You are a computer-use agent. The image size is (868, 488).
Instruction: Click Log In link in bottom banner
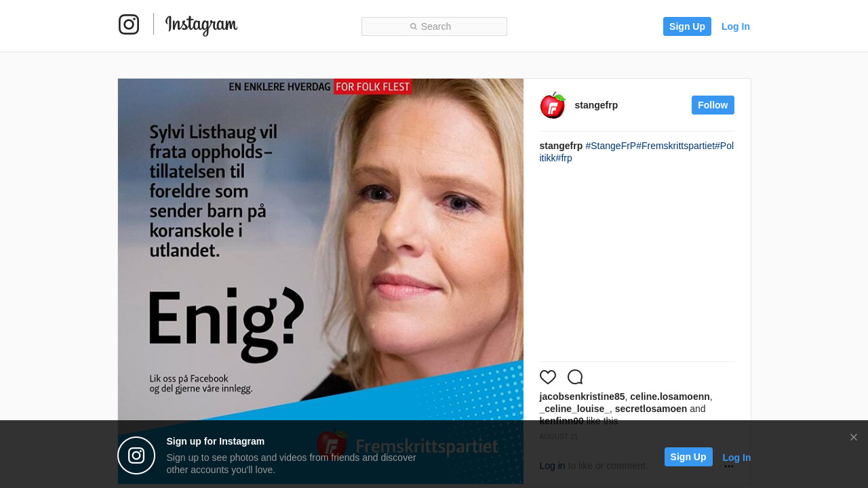point(736,457)
